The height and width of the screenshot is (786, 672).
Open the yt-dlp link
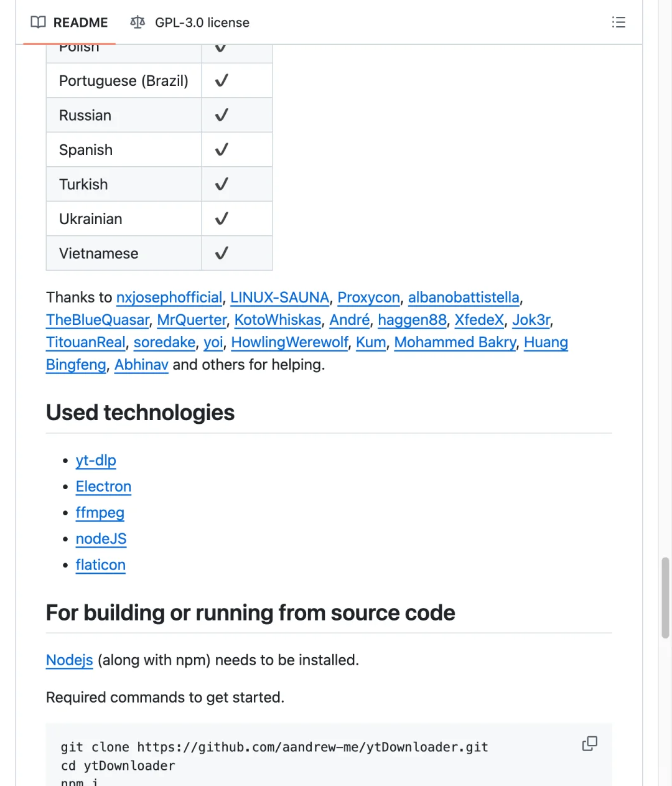[x=96, y=461]
